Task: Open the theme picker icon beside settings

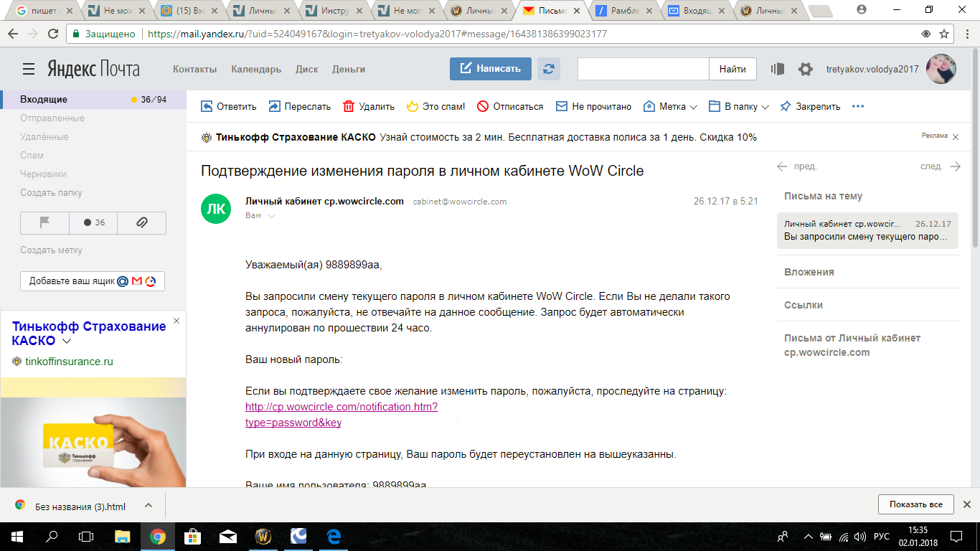Action: pos(778,69)
